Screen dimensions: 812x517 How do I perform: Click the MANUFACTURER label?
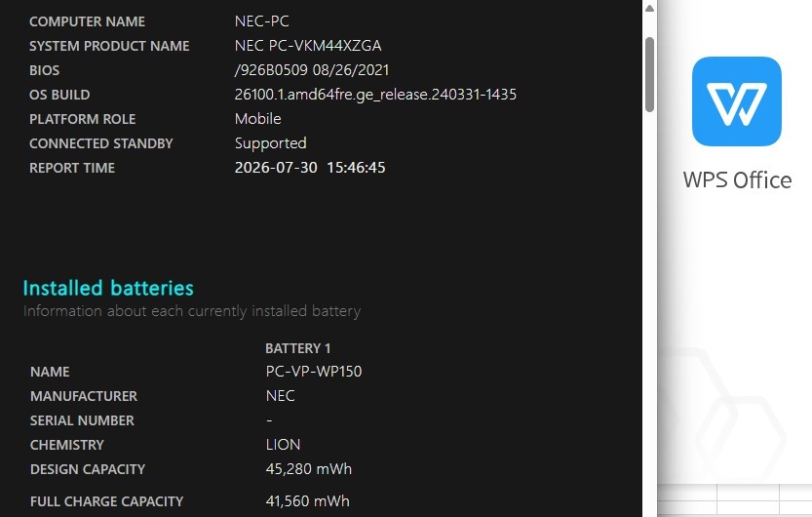(84, 396)
